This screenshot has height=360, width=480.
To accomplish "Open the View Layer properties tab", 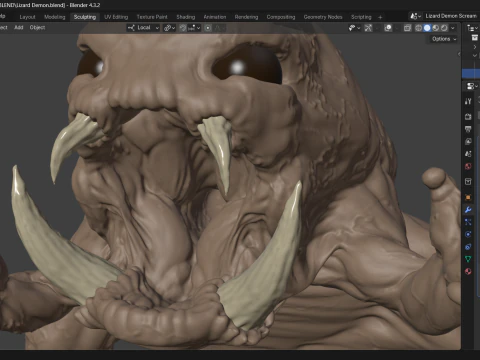I will click(468, 142).
